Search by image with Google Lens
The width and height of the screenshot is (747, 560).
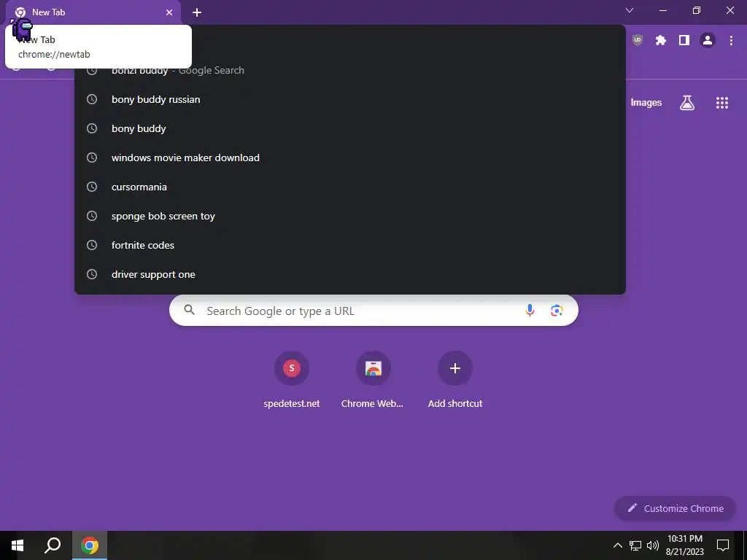(x=557, y=311)
